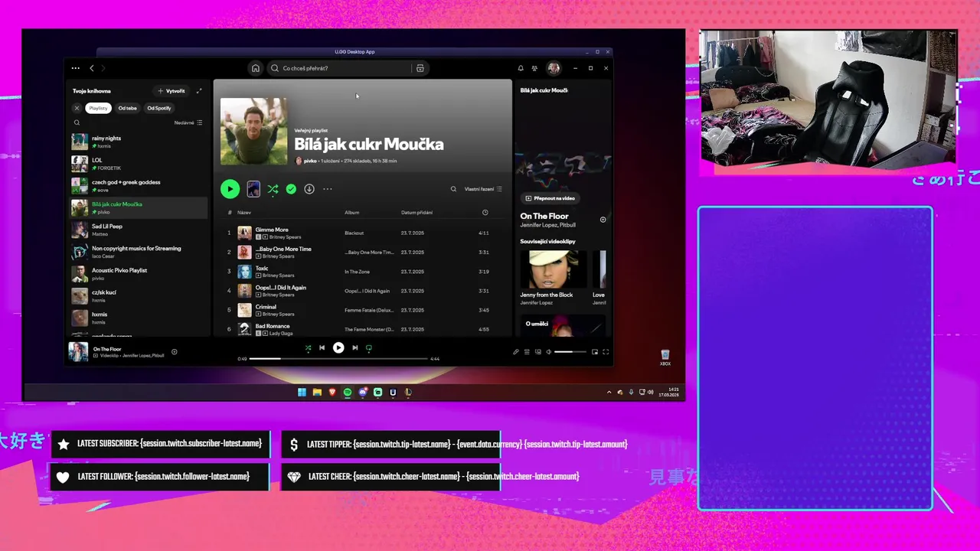
Task: Skip to the previous track
Action: pos(322,347)
